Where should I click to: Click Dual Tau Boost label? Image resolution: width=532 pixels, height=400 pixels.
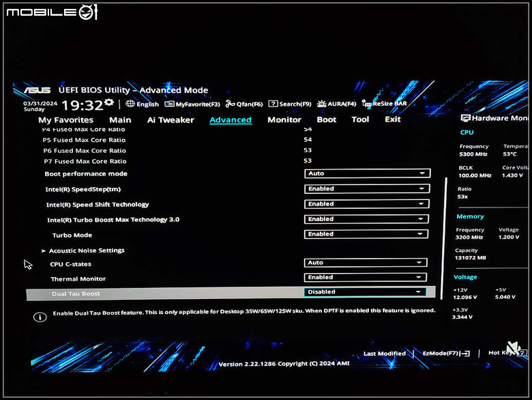pos(76,294)
